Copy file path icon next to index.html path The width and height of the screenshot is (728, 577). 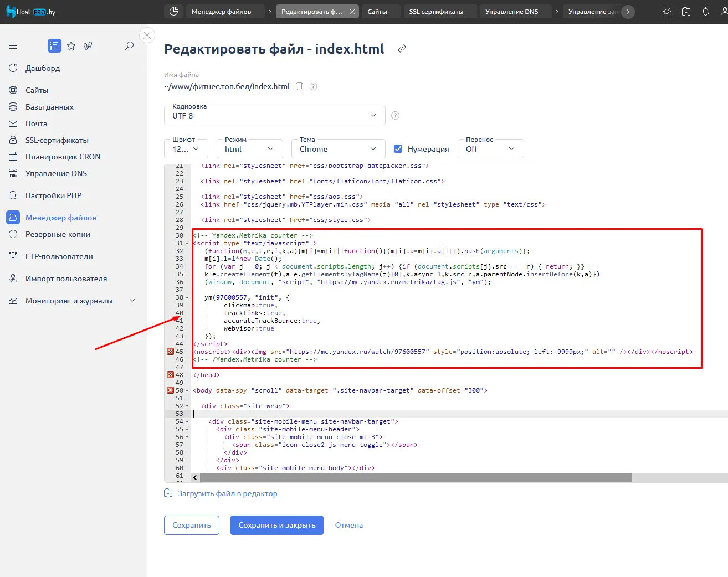300,86
